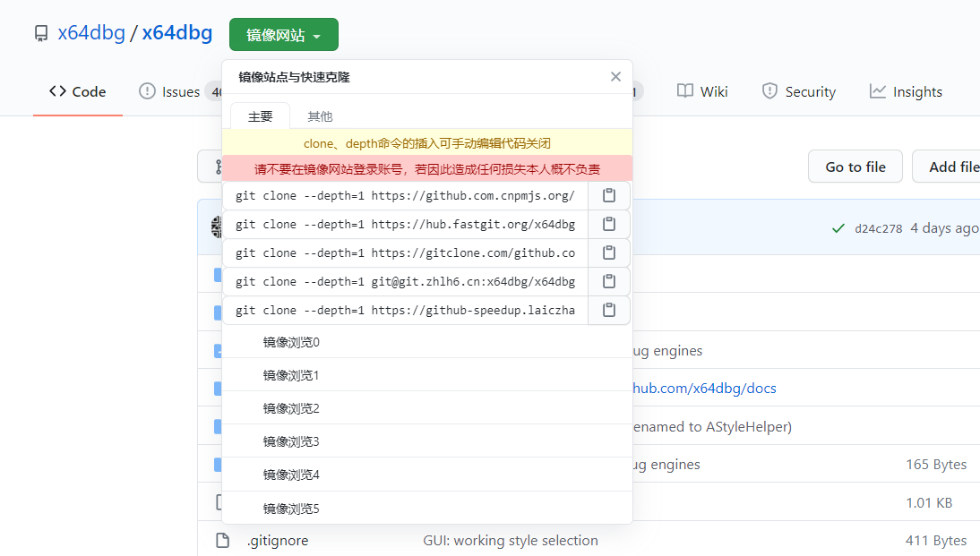Open the Issues tab
Viewport: 980px width, 556px height.
(181, 92)
